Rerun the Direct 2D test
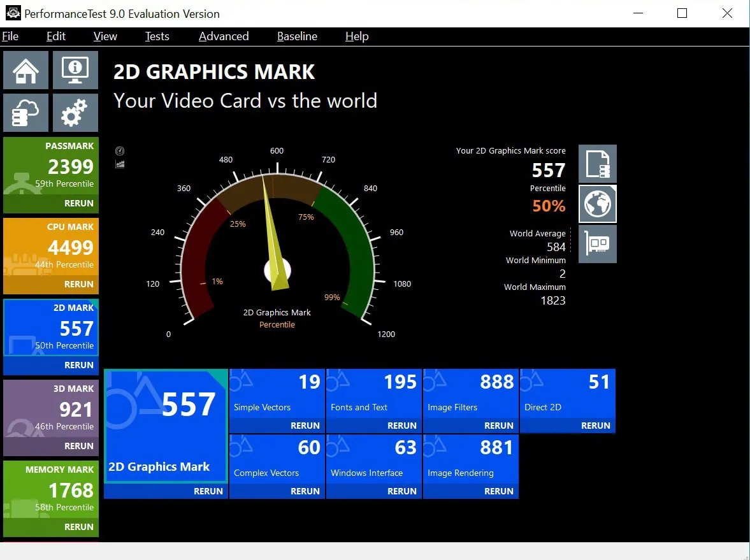750x560 pixels. 595,426
